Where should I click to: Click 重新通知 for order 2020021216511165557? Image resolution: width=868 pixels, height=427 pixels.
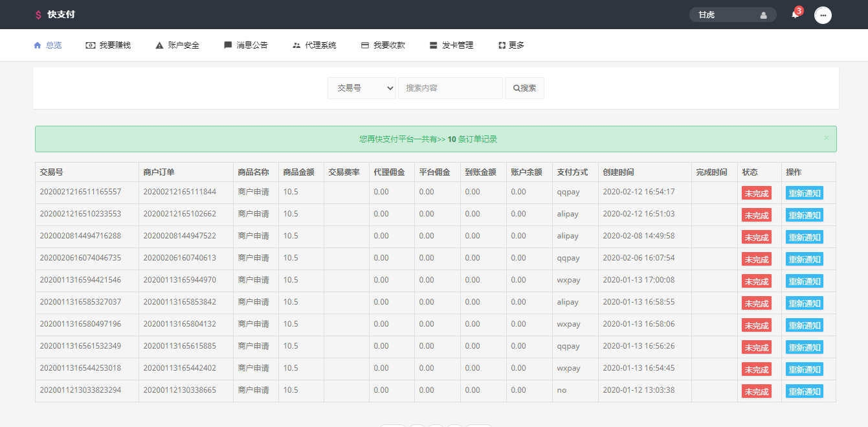click(805, 193)
